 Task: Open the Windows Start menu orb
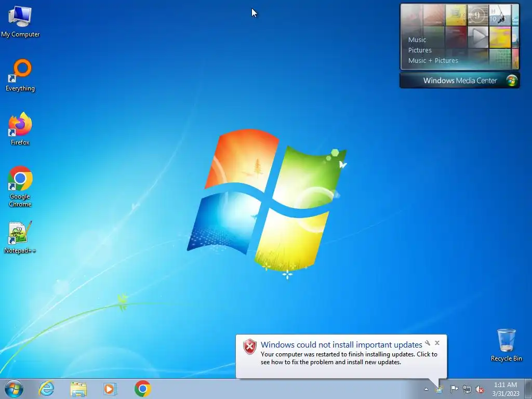click(14, 389)
